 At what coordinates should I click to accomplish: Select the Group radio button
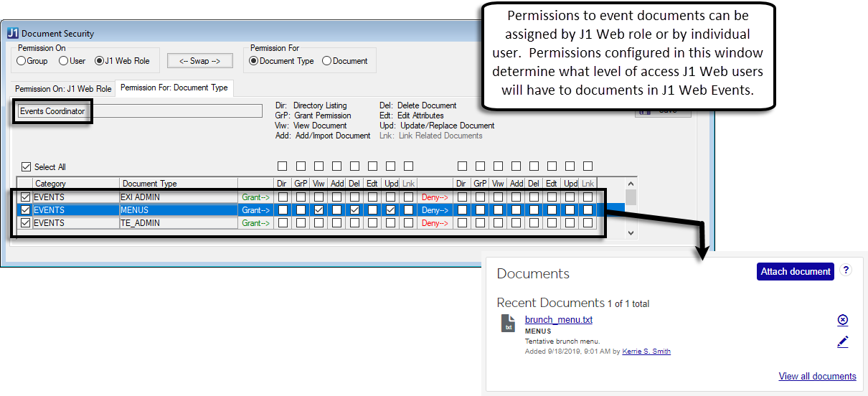(x=21, y=61)
